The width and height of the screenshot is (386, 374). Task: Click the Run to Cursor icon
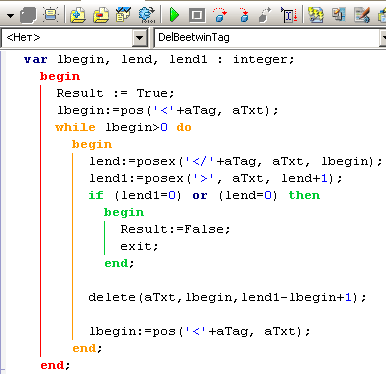click(289, 15)
